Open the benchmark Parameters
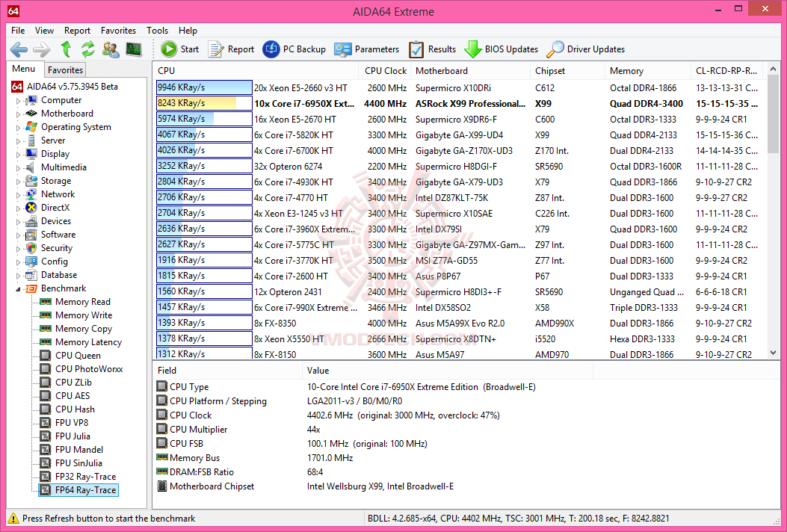This screenshot has width=787, height=532. 366,49
